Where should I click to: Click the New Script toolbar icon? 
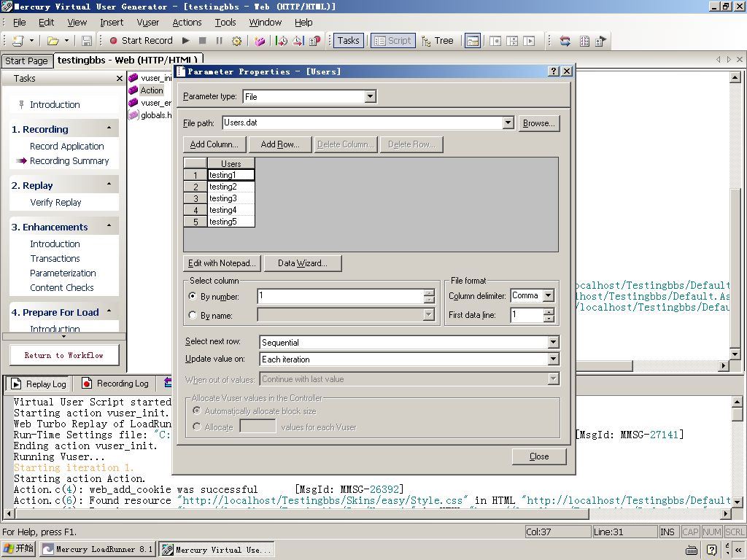[x=18, y=41]
